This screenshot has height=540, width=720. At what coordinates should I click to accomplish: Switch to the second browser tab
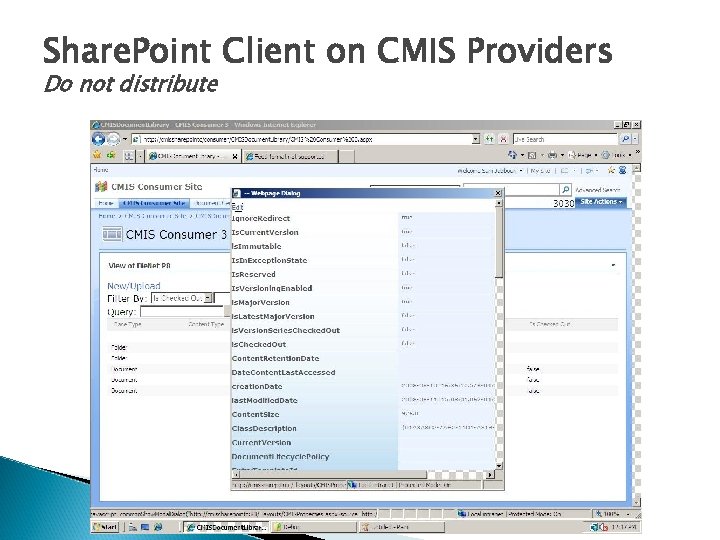(290, 156)
